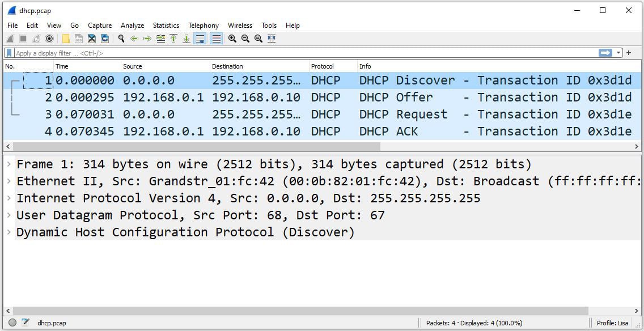Open the display filter history dropdown
The image size is (644, 331).
(x=618, y=53)
